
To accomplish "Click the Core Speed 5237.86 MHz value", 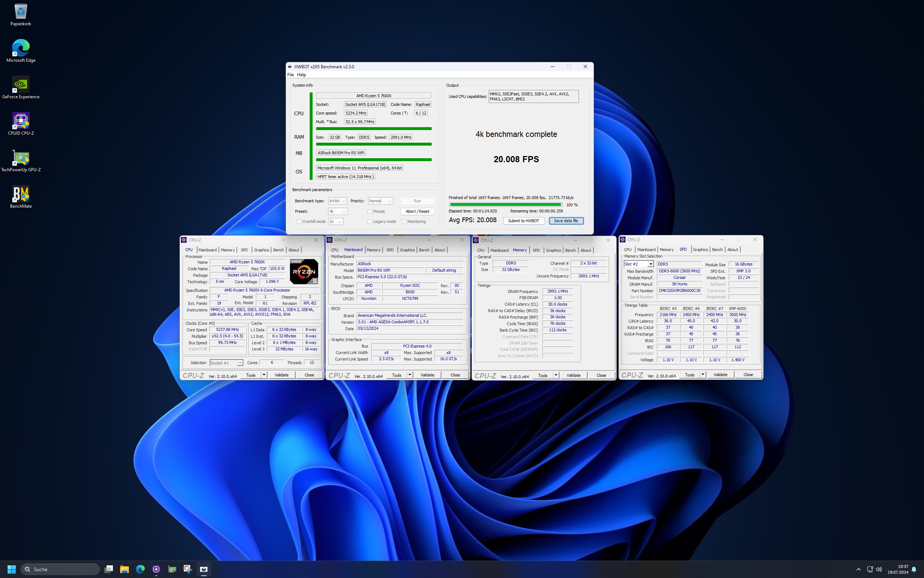I will [227, 329].
